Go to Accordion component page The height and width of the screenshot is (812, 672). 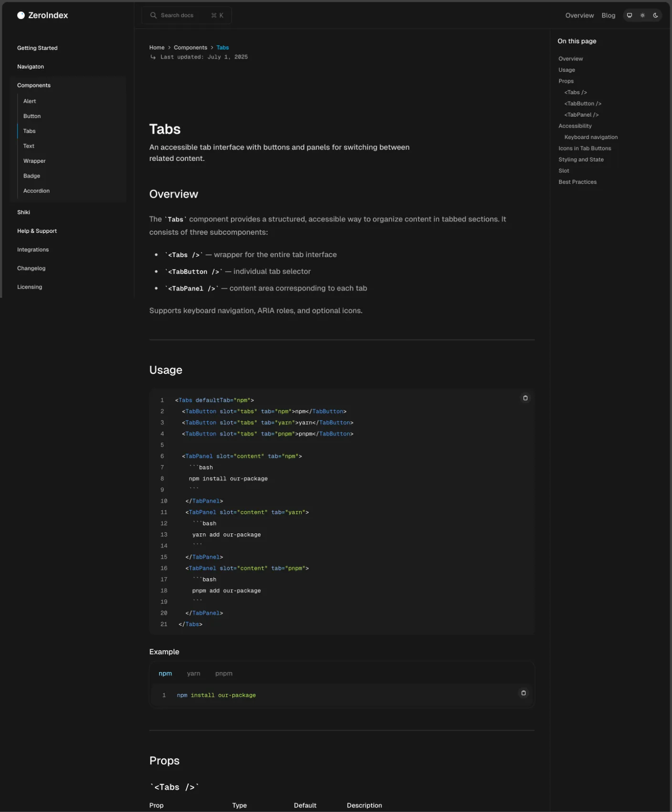[36, 191]
